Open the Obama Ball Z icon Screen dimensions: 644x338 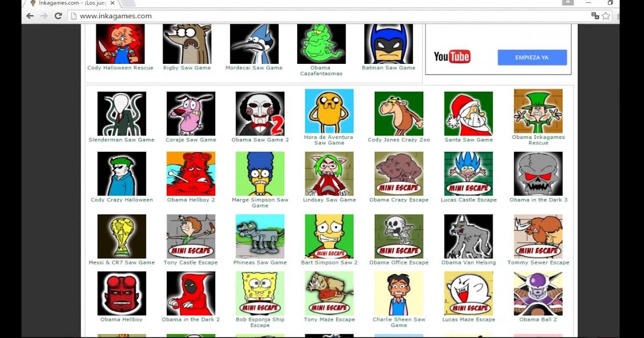pos(538,293)
